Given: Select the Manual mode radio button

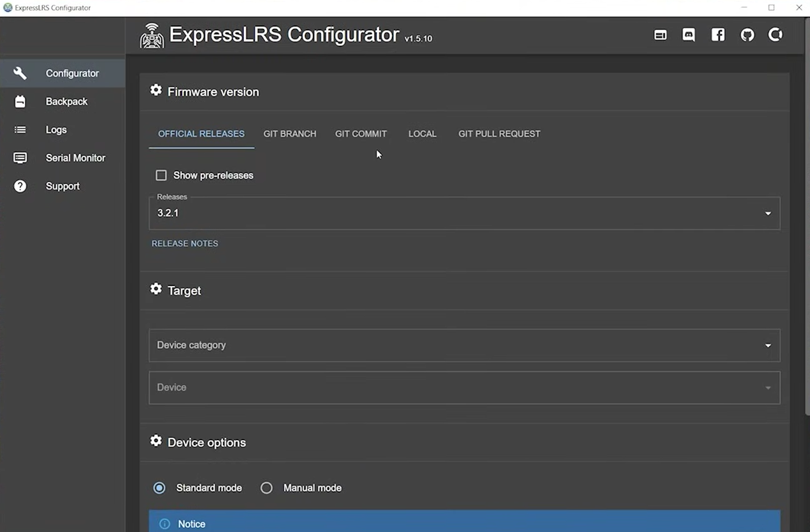Looking at the screenshot, I should pos(267,488).
